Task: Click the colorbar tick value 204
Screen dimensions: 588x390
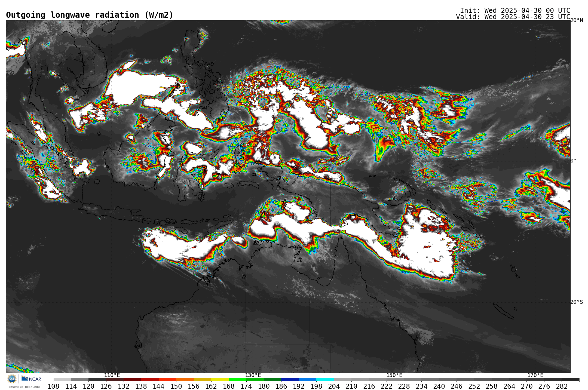Action: point(334,386)
